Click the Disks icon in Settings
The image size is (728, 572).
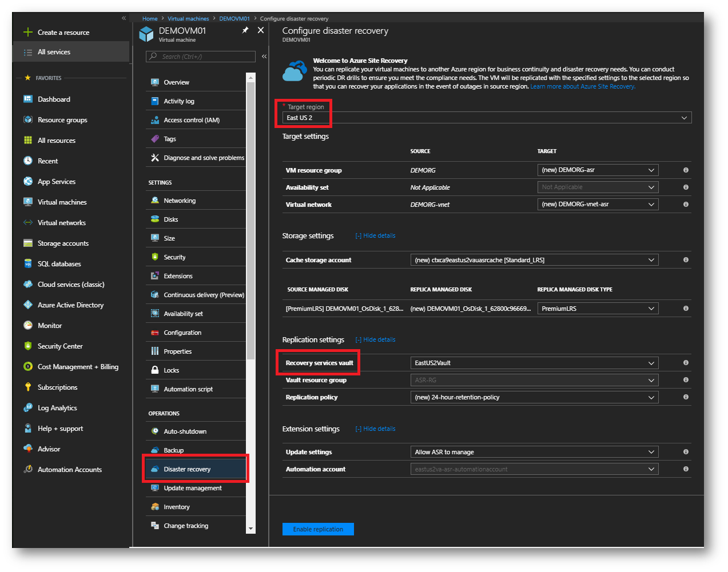point(154,219)
